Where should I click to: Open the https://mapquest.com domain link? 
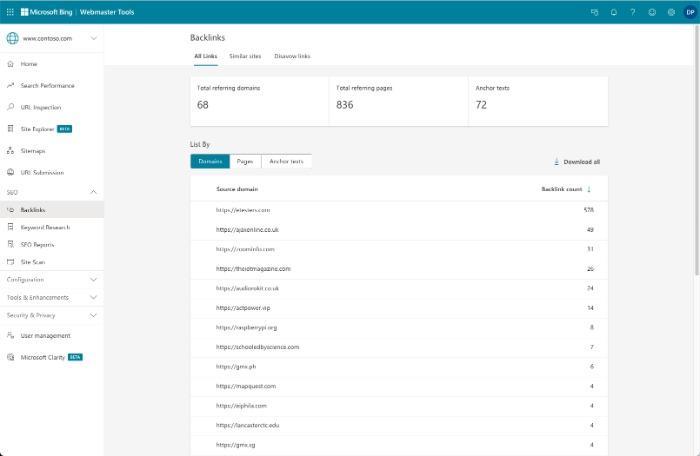point(246,386)
